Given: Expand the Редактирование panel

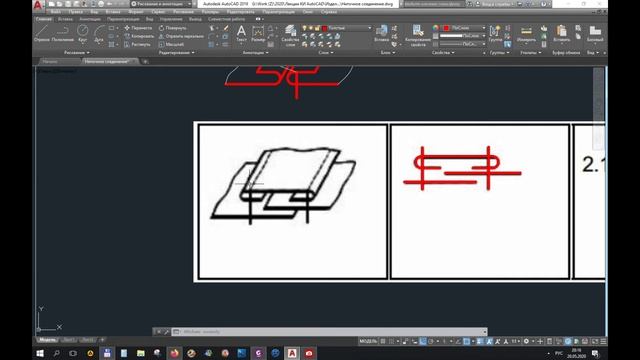Looking at the screenshot, I should coord(176,53).
